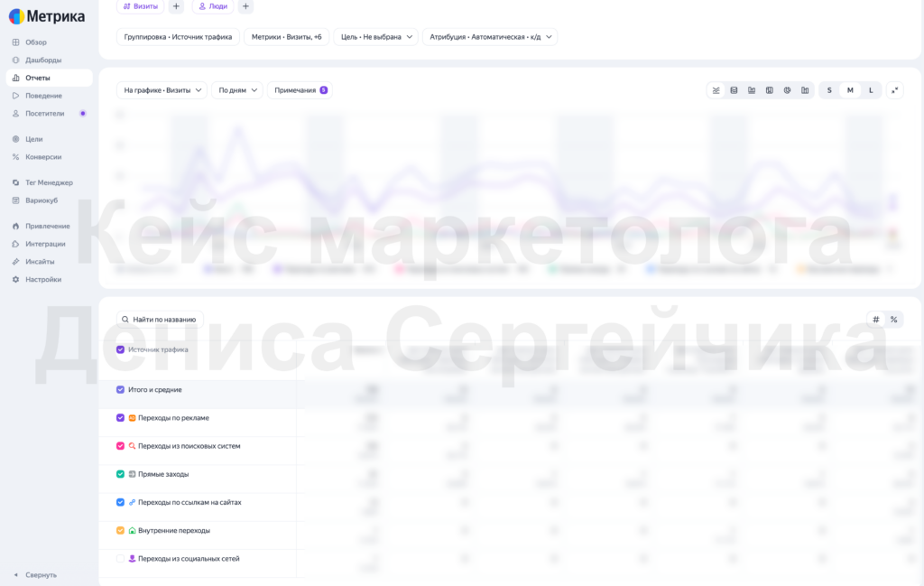Focus the Найти по названию search field
The image size is (924, 586).
[x=161, y=320]
